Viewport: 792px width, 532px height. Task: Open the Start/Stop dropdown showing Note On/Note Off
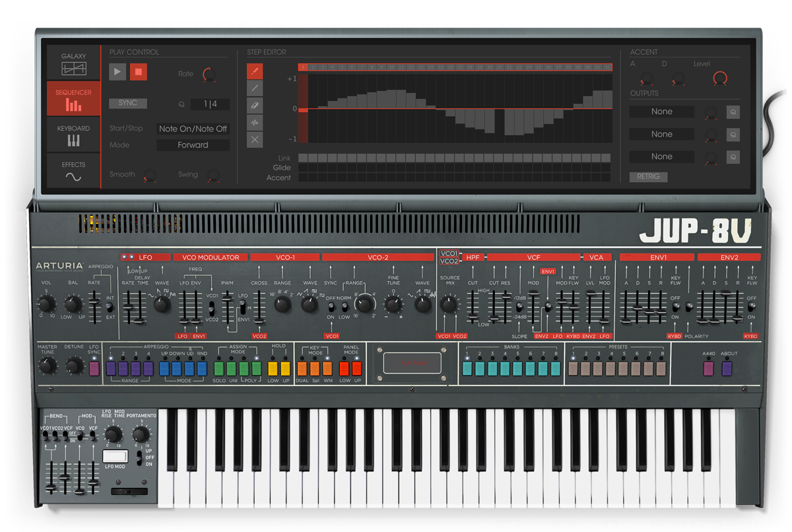(x=192, y=128)
